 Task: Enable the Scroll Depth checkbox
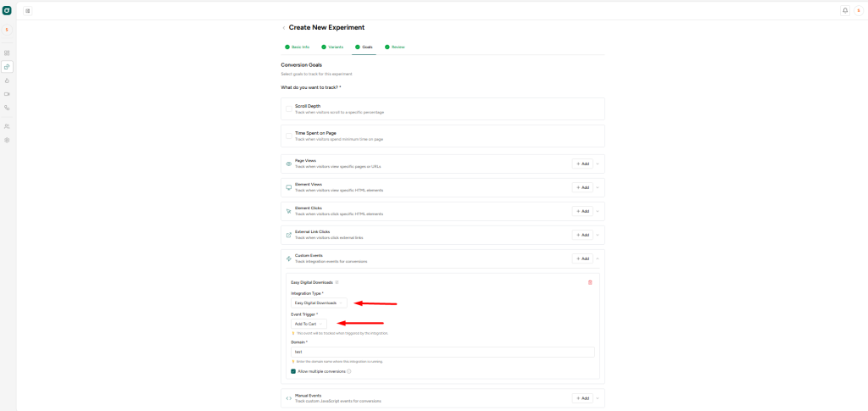tap(289, 108)
